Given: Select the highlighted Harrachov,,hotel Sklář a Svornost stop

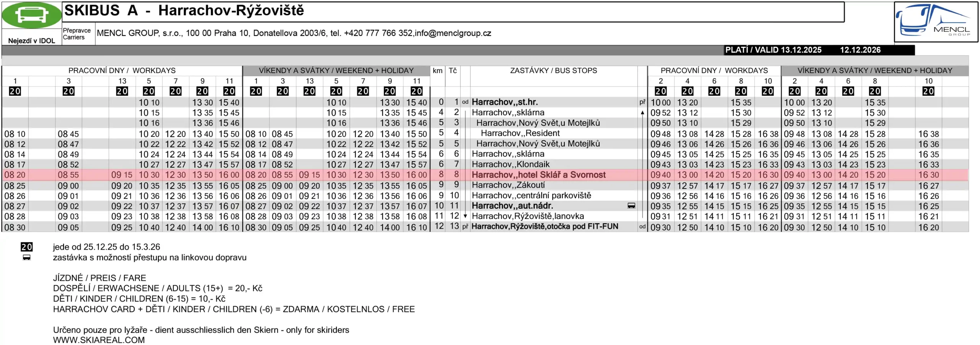Looking at the screenshot, I should tap(538, 175).
